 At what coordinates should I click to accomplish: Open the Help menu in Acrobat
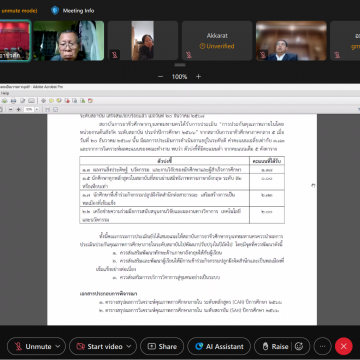(x=5, y=94)
